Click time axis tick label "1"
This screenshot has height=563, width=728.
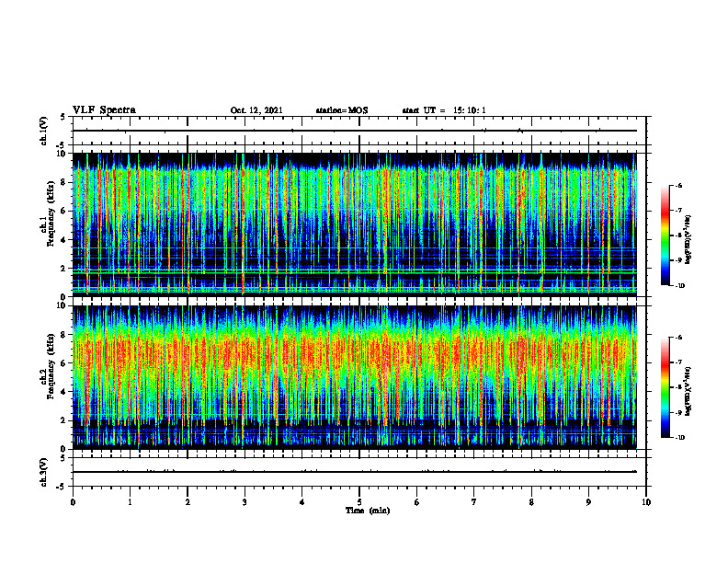[x=130, y=502]
